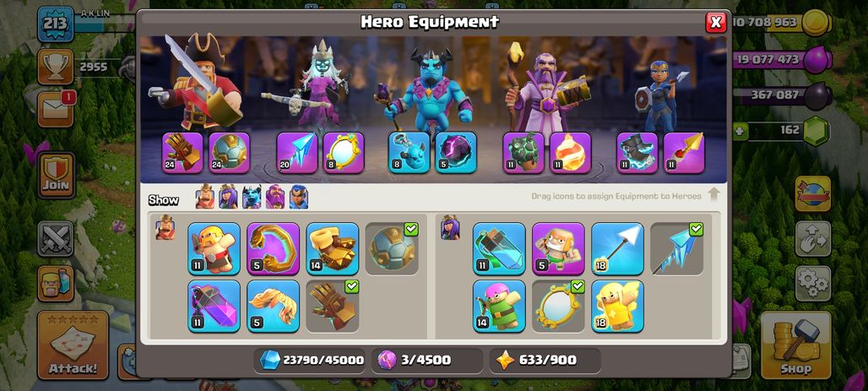
Task: Choose the Archer Puppet equipment
Action: pos(499,306)
